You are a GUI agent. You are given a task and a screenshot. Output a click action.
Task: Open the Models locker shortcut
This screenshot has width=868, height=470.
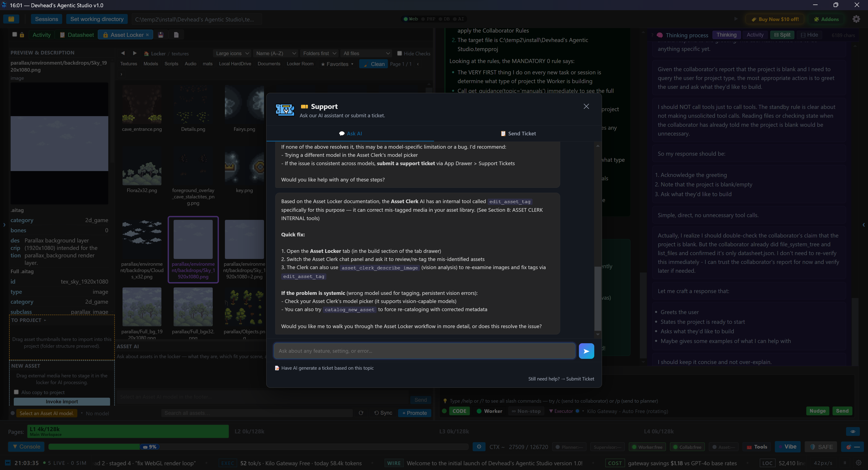click(151, 64)
